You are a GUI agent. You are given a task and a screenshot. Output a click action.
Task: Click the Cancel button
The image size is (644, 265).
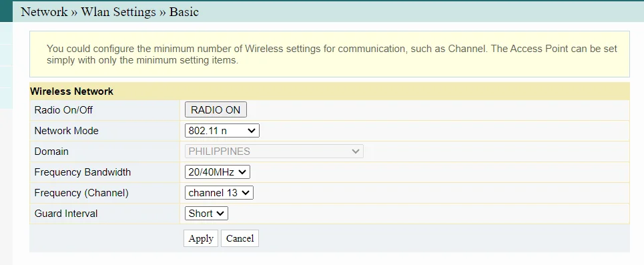[240, 238]
